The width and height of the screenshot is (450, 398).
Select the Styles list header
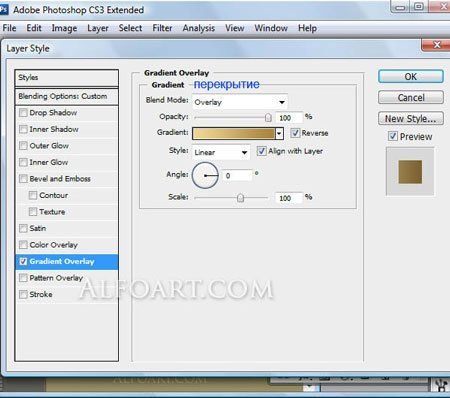click(67, 78)
